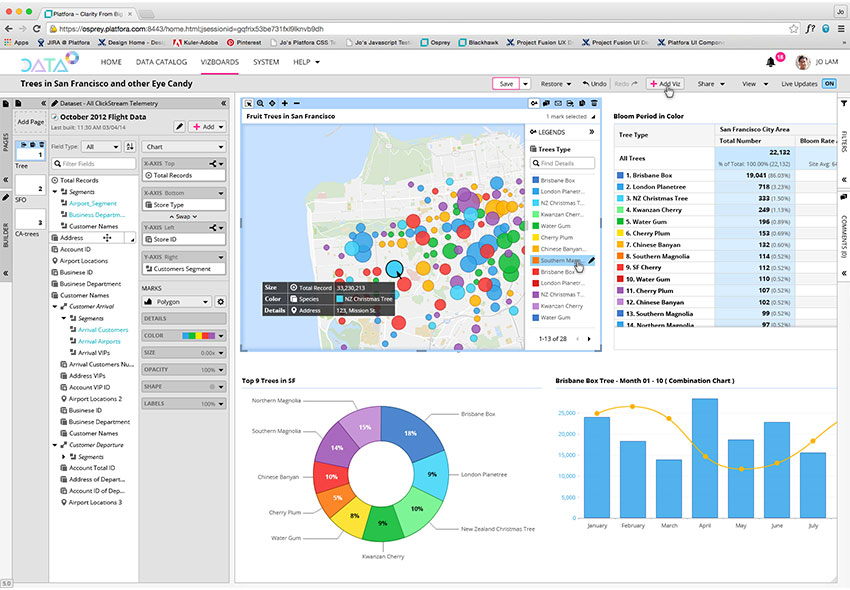The height and width of the screenshot is (590, 850).
Task: Click the pencil edit icon beside Add
Action: [179, 127]
